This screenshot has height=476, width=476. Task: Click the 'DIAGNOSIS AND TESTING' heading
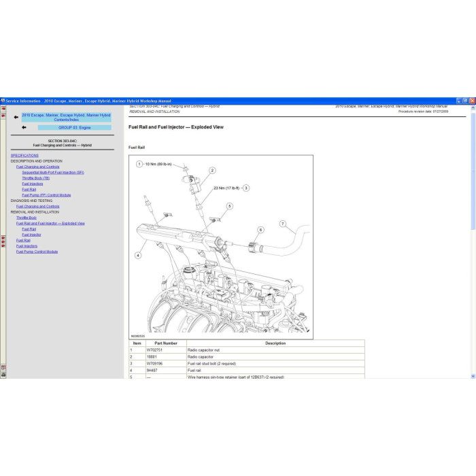tap(31, 201)
